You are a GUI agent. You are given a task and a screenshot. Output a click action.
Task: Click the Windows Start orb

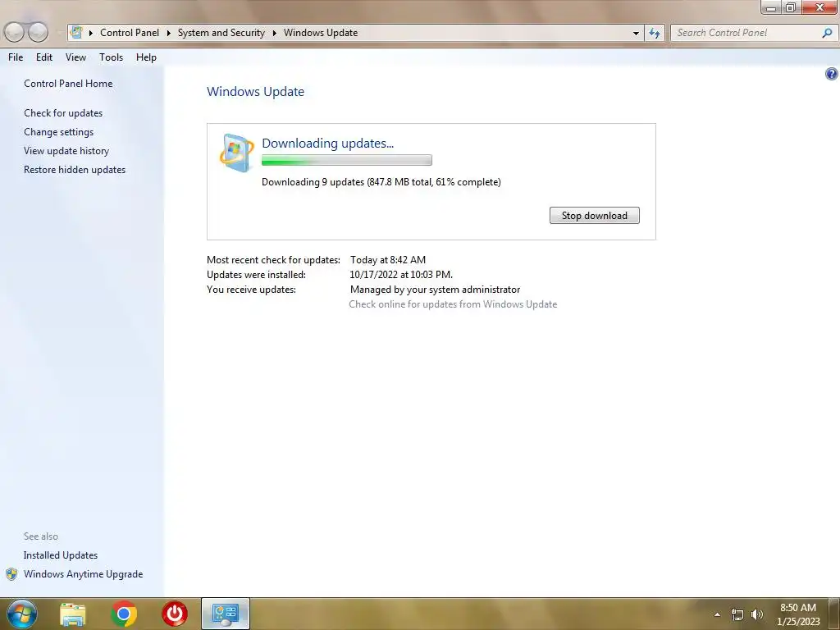[x=22, y=614]
